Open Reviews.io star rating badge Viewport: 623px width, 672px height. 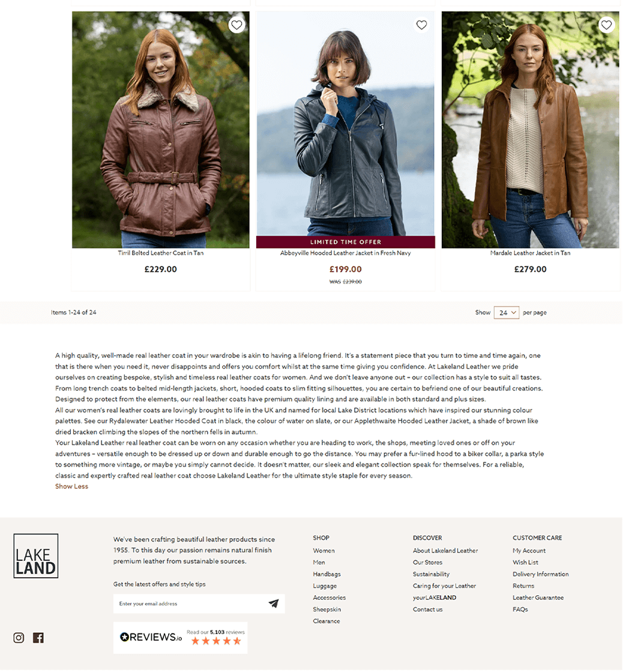click(x=181, y=638)
